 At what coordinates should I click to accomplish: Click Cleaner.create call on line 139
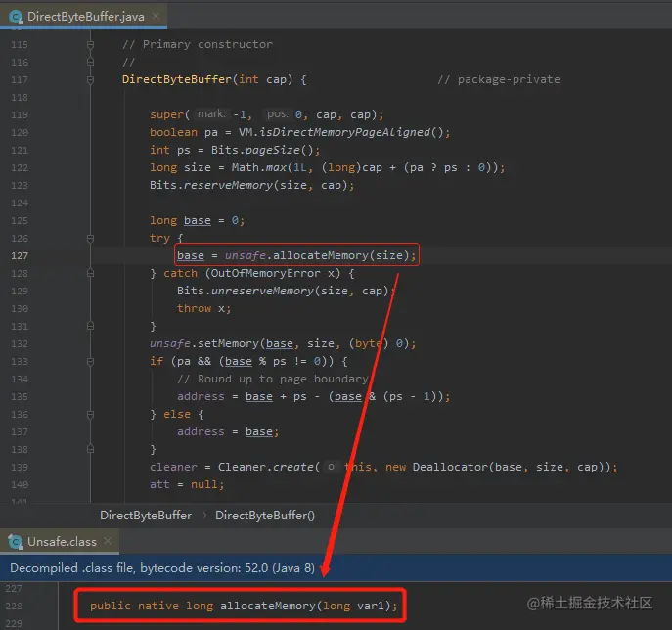tap(266, 467)
